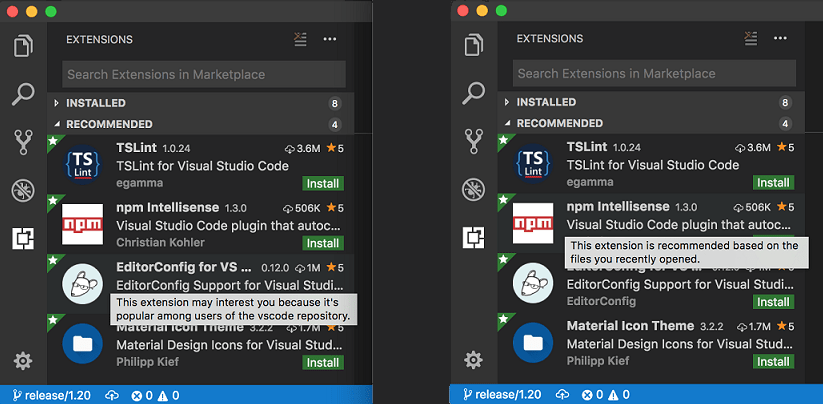Screen dimensions: 823x404
Task: Install EditorConfig in right window
Action: click(773, 302)
